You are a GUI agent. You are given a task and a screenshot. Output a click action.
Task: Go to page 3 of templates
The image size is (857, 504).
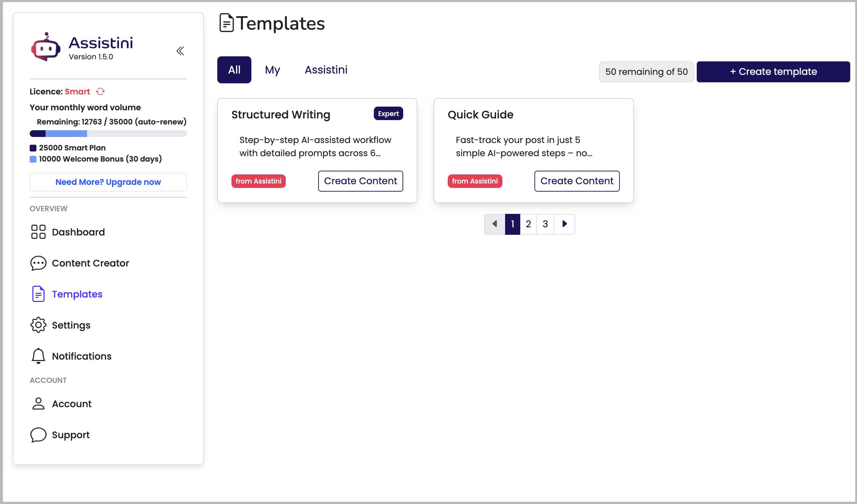coord(546,224)
